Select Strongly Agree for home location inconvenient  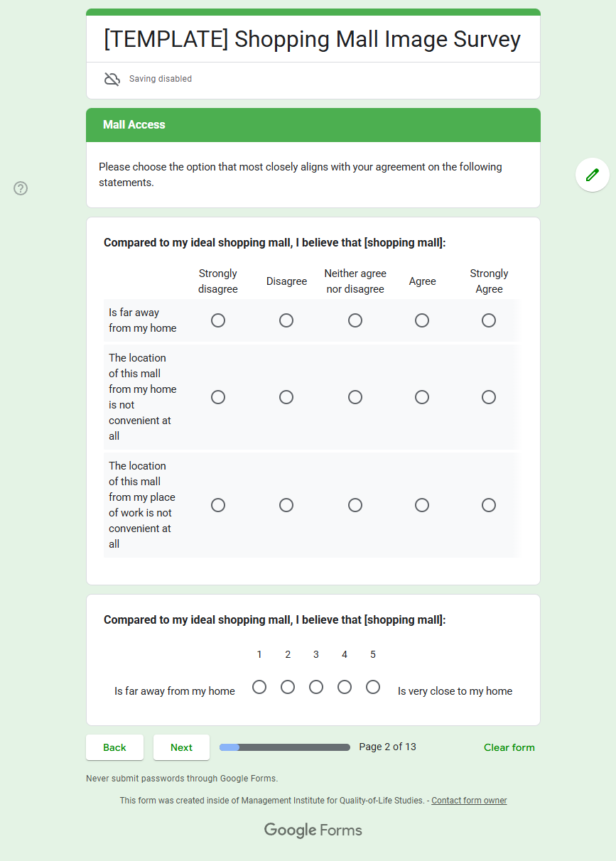(489, 397)
